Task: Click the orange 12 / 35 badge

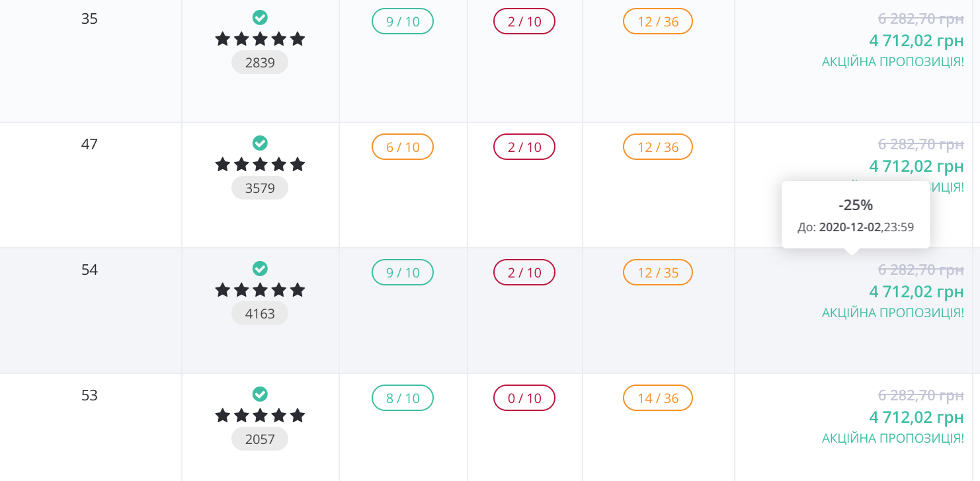Action: [x=658, y=272]
